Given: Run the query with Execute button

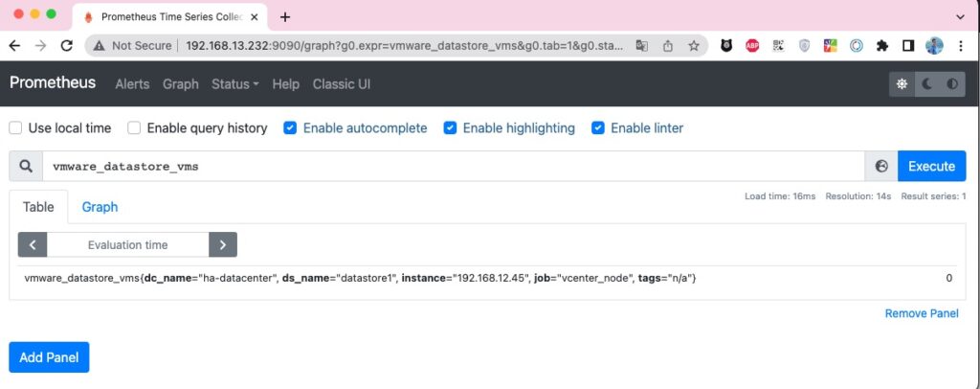Looking at the screenshot, I should coord(931,167).
